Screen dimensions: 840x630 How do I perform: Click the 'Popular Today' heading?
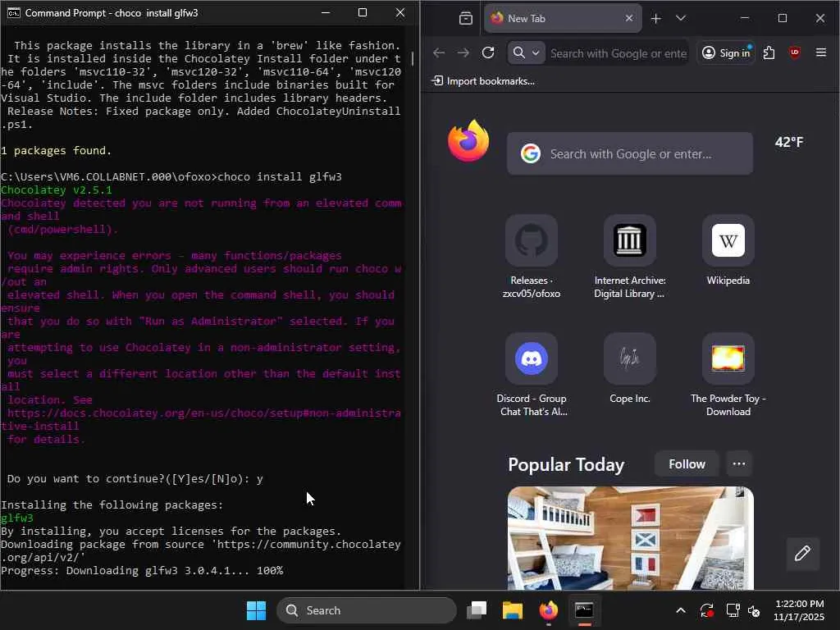point(566,464)
